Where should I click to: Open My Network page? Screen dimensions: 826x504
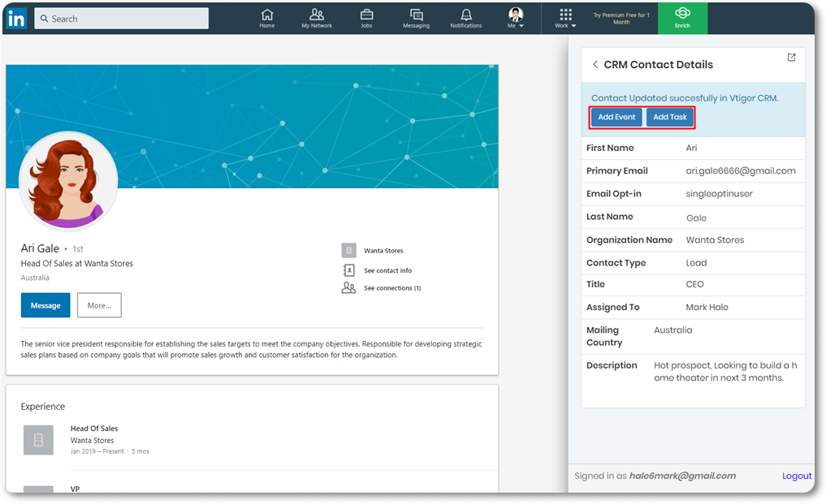(317, 18)
